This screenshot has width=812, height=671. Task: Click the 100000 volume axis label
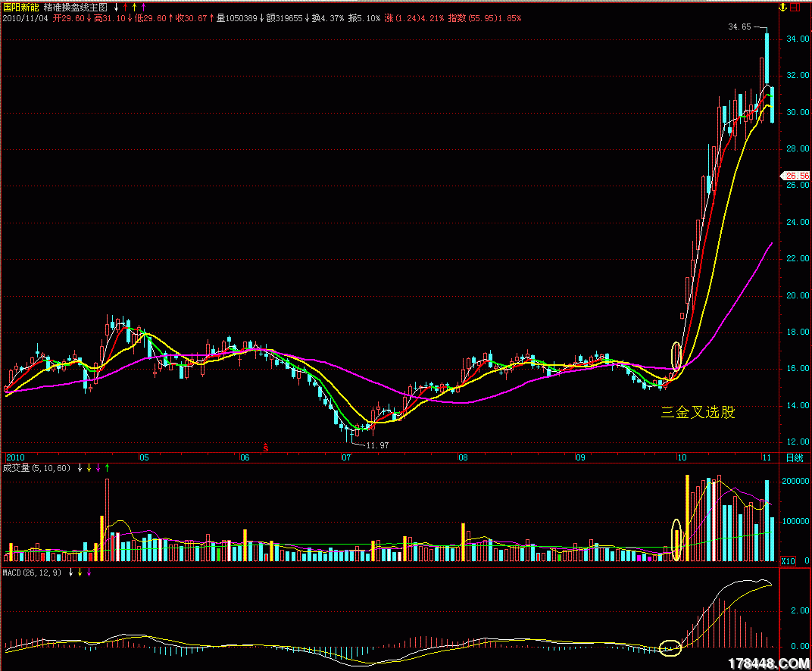point(795,521)
